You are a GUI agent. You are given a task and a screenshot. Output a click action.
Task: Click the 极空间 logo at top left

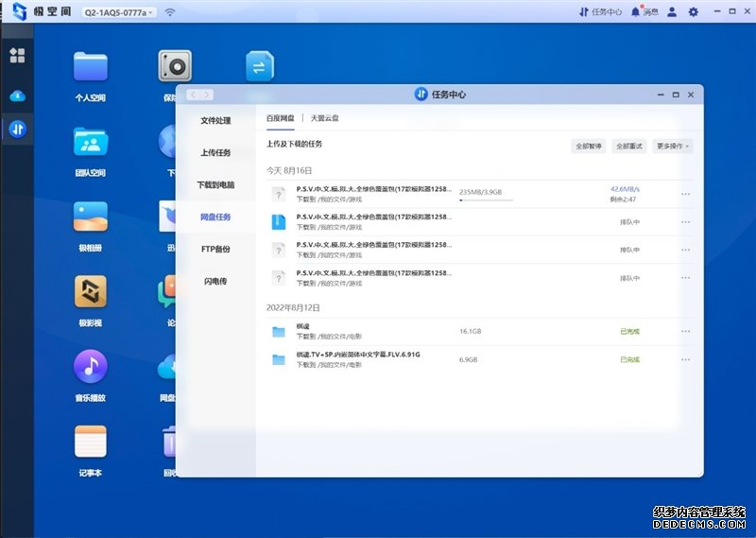42,11
